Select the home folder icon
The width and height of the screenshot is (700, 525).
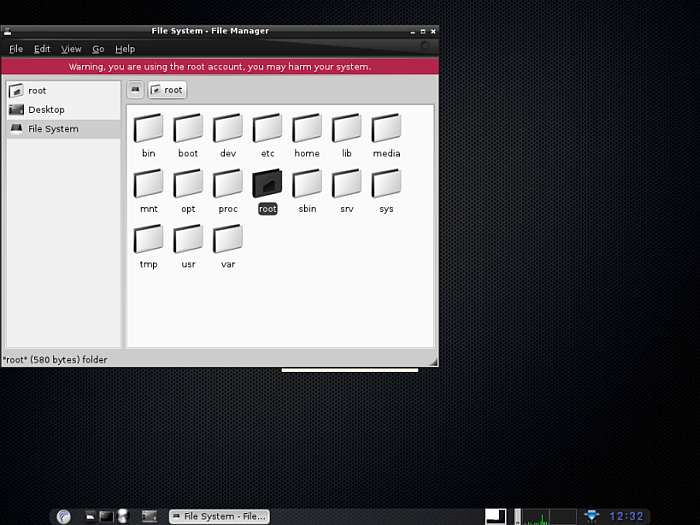(307, 129)
